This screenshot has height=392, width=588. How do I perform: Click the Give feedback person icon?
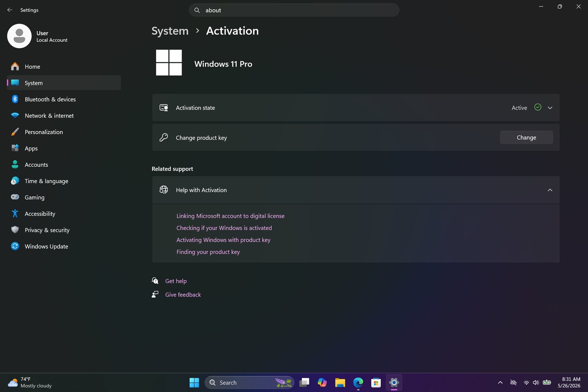(x=155, y=295)
